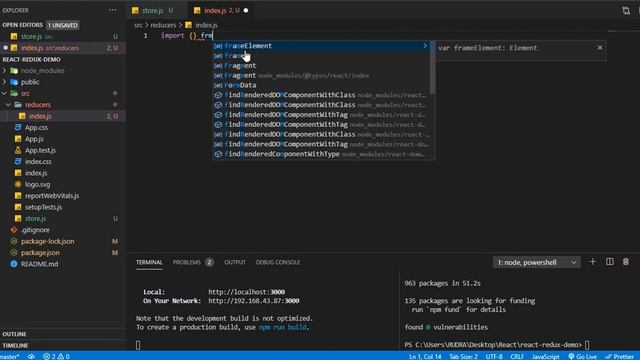Switch to DEBUG CONSOLE panel tab
The height and width of the screenshot is (360, 640).
pyautogui.click(x=278, y=262)
